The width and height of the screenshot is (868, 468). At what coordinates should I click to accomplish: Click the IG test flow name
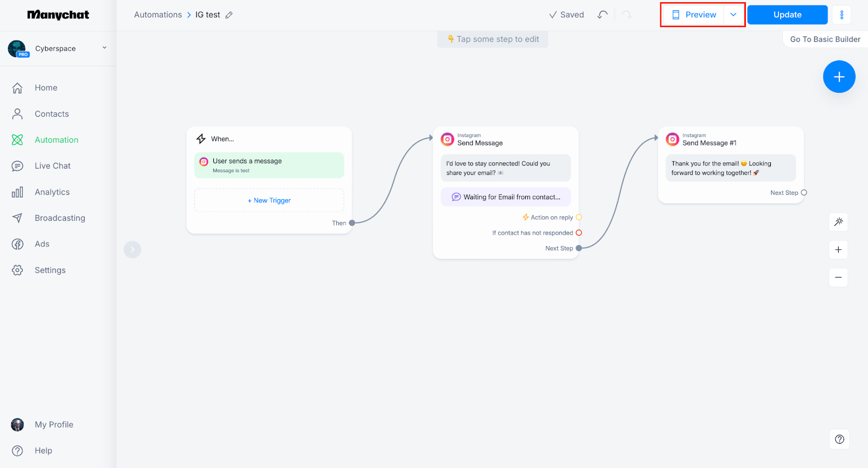(x=208, y=15)
